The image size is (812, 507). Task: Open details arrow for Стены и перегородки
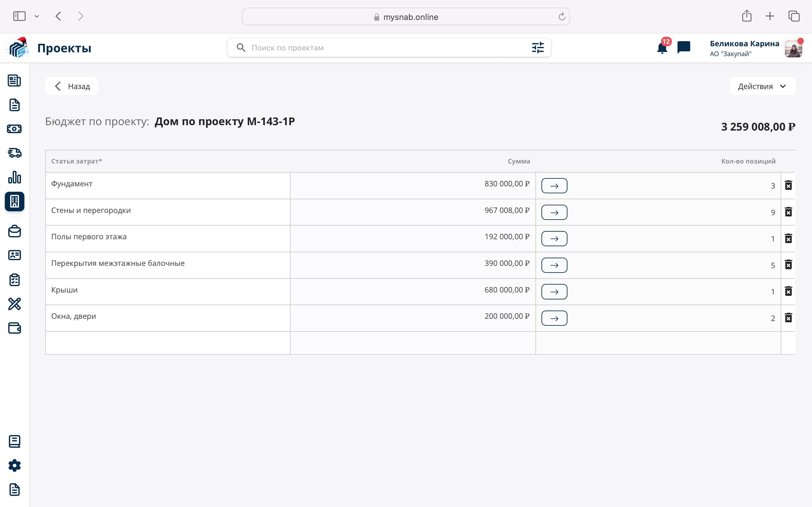click(x=554, y=212)
